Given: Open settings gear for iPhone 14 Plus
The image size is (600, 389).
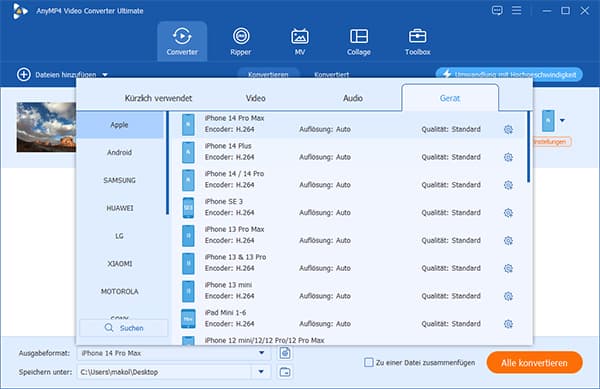Looking at the screenshot, I should [508, 157].
